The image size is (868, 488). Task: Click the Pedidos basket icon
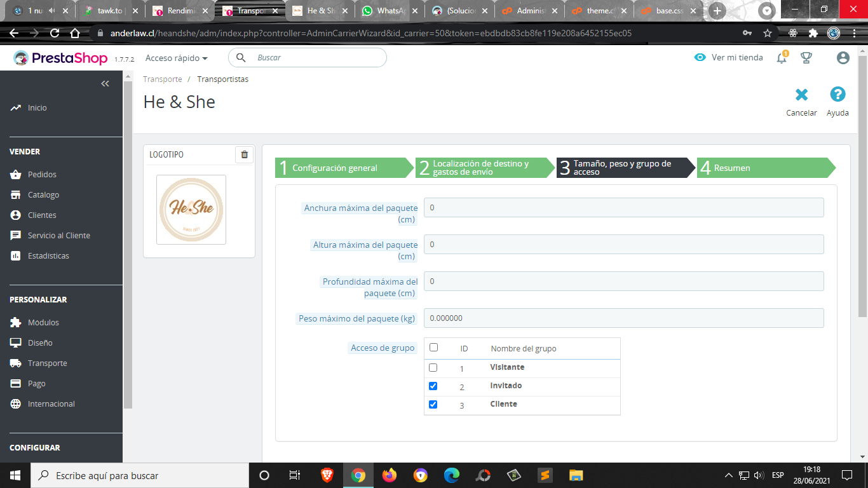point(16,174)
